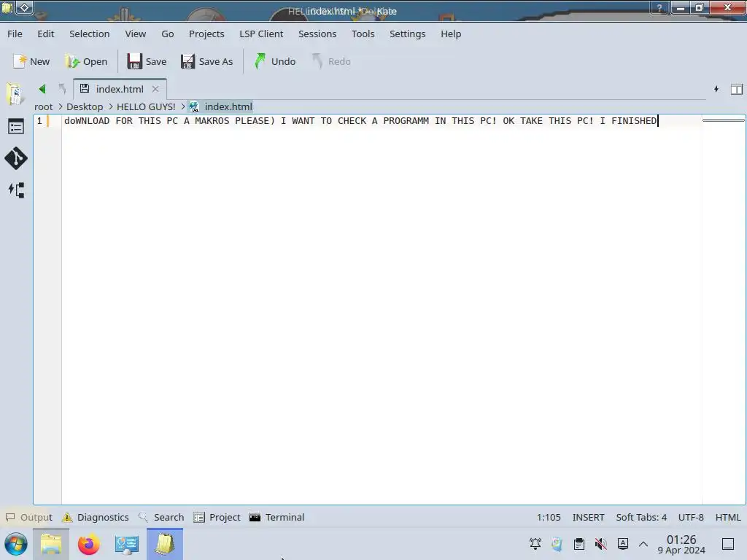Expand the hidden system tray icons arrow
This screenshot has height=560, width=747.
[x=643, y=544]
